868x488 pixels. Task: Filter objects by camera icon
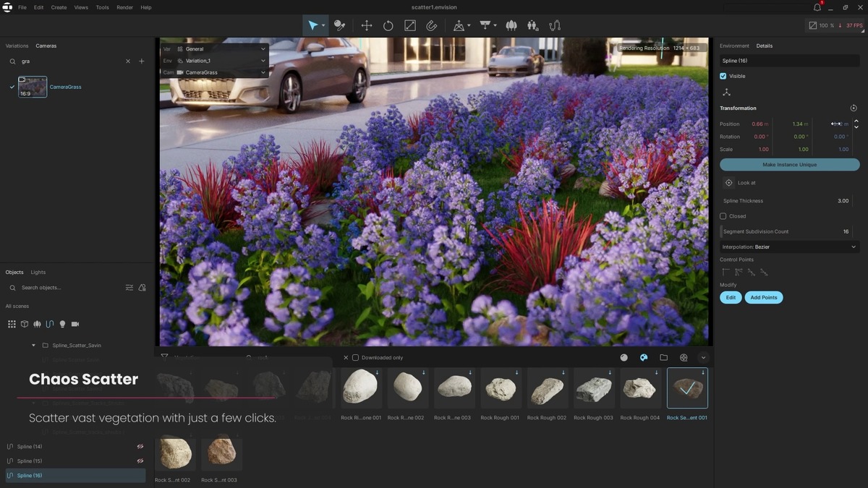pyautogui.click(x=75, y=324)
